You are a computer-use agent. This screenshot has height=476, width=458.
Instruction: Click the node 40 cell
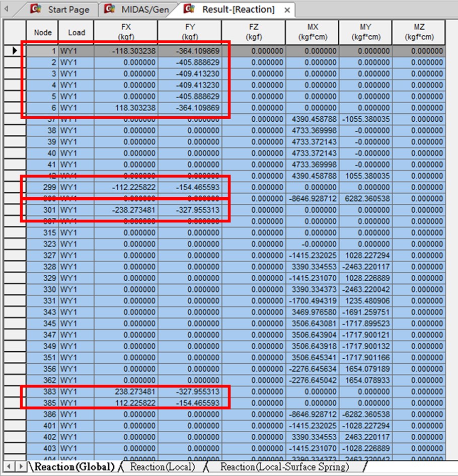pos(42,153)
